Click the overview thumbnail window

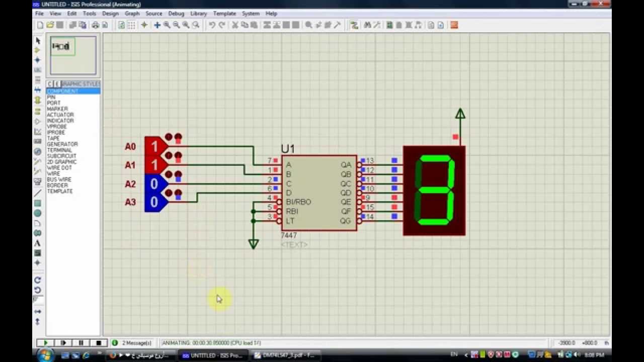pyautogui.click(x=73, y=55)
